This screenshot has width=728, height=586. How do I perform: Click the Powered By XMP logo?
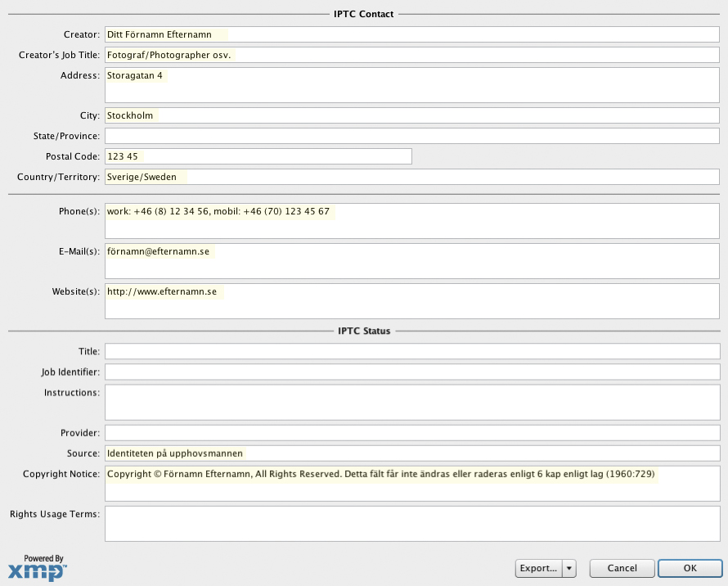click(38, 568)
